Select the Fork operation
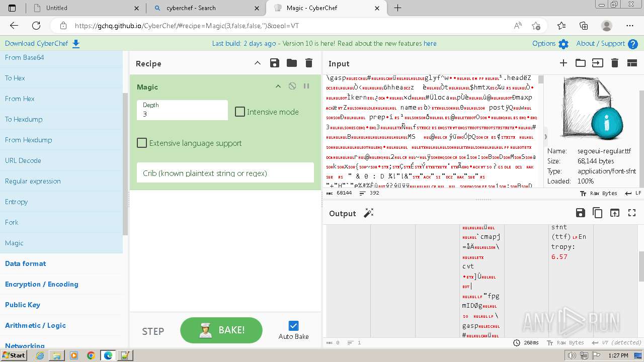 click(x=61, y=222)
